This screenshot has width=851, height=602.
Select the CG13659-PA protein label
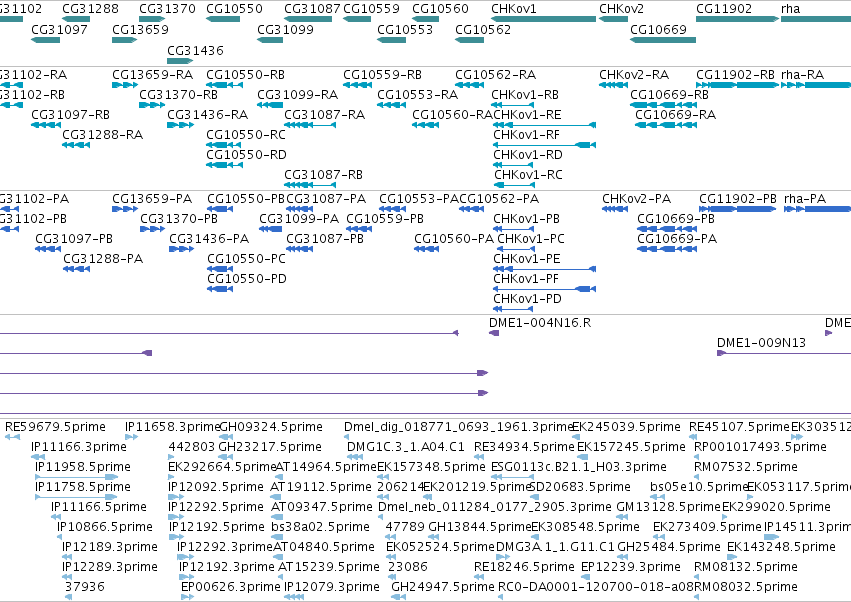coord(152,199)
